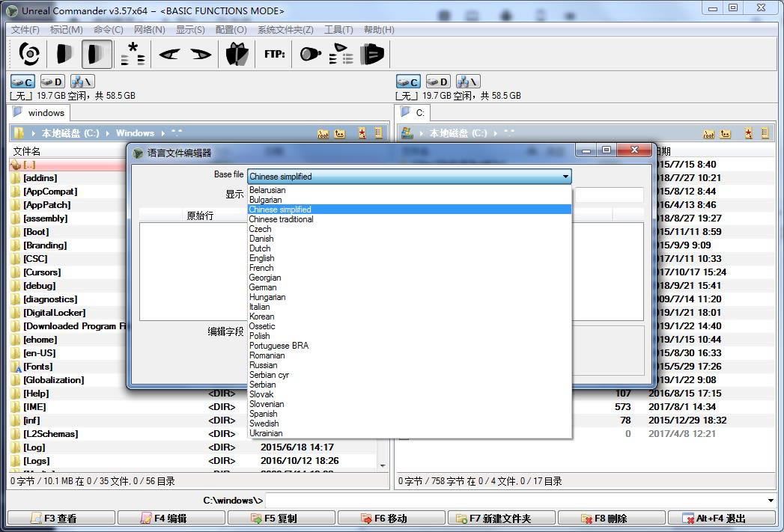
Task: Toggle the pressed panel view button in the toolbar
Action: [97, 54]
